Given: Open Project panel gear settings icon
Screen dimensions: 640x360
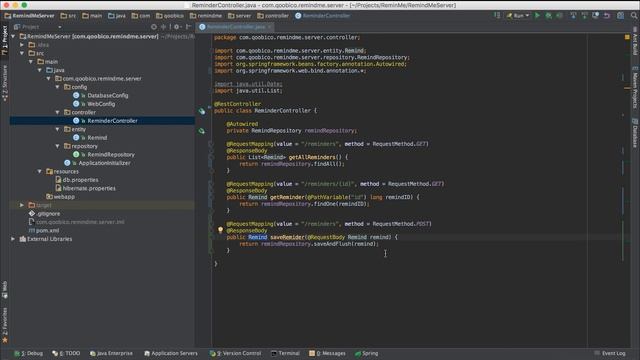Looking at the screenshot, I should click(177, 27).
